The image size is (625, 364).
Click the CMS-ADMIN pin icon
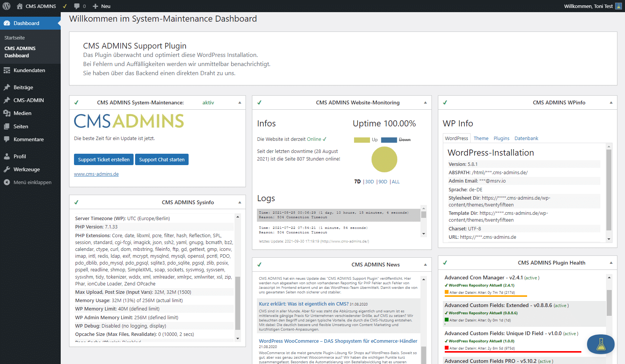pyautogui.click(x=7, y=100)
